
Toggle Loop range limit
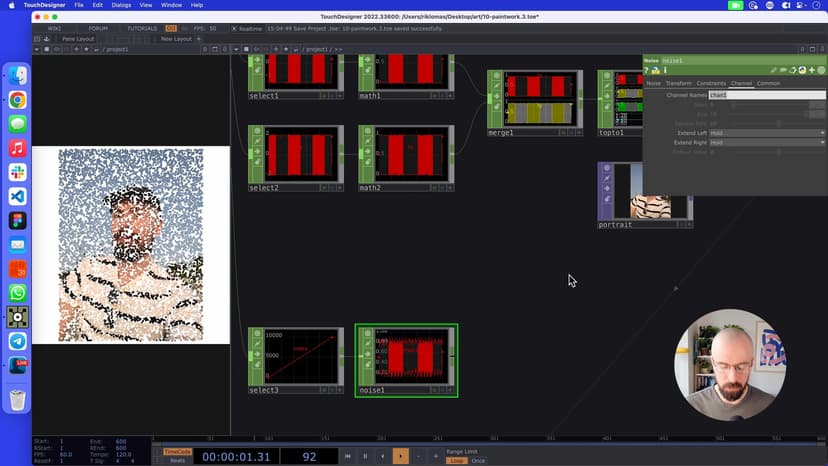pos(456,460)
